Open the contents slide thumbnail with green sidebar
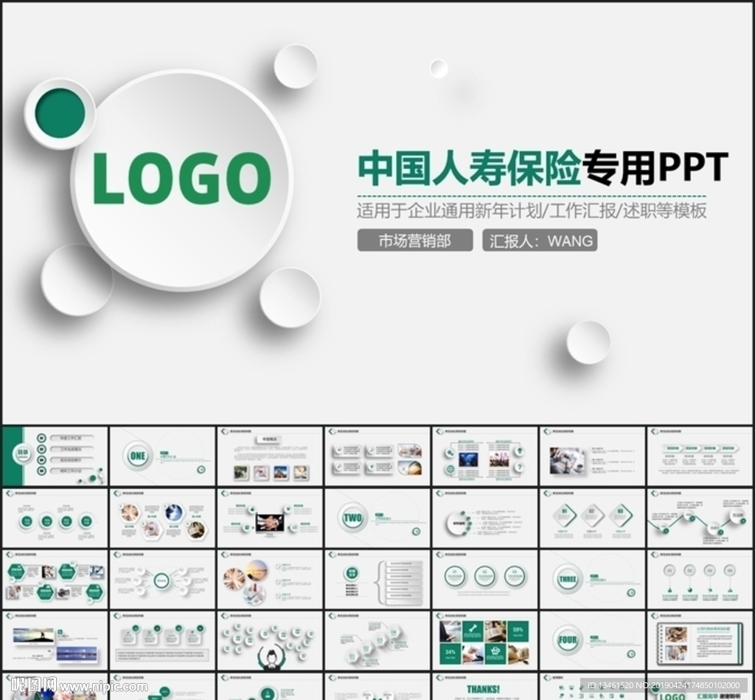 pos(55,456)
